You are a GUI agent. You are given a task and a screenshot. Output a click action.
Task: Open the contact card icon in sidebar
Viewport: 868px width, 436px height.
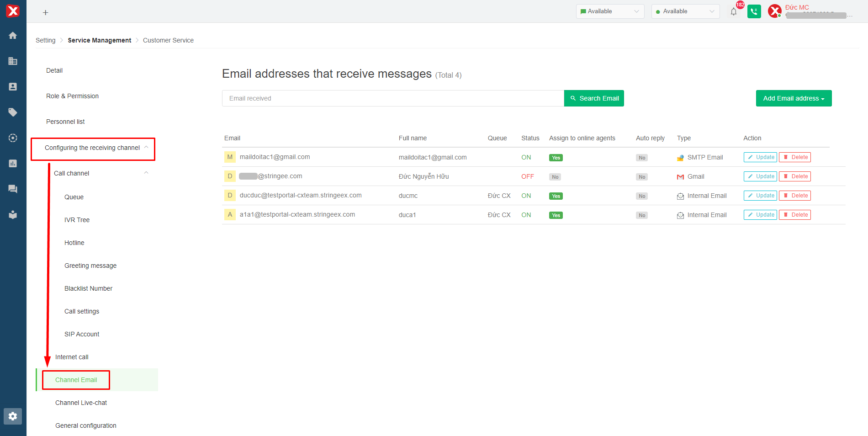[x=13, y=87]
